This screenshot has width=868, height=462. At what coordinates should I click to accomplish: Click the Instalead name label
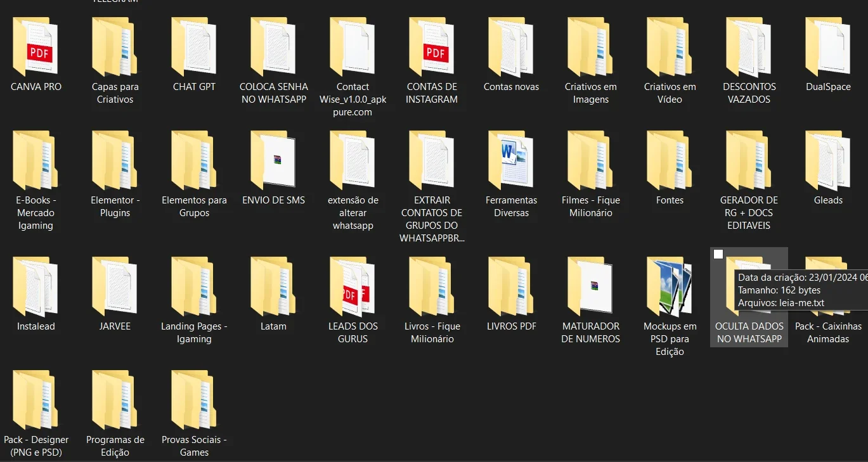point(36,326)
